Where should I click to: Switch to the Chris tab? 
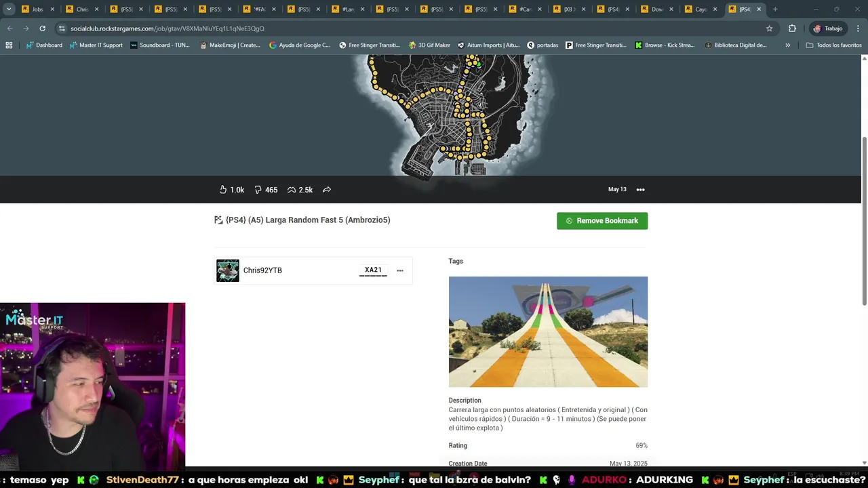pyautogui.click(x=82, y=9)
